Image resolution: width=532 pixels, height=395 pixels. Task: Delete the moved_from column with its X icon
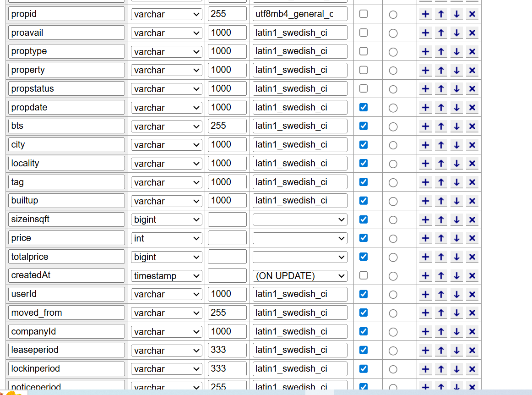[x=472, y=313]
